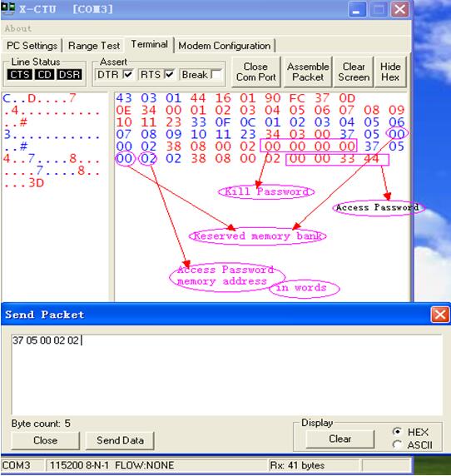Close the Send Packet dialog with X
This screenshot has height=476, width=451.
click(440, 315)
